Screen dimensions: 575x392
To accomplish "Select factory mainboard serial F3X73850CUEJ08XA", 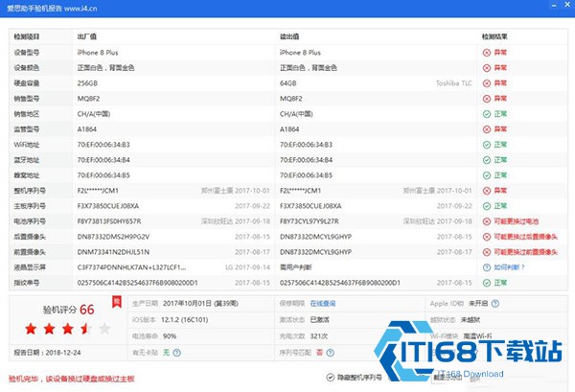I will click(x=108, y=206).
